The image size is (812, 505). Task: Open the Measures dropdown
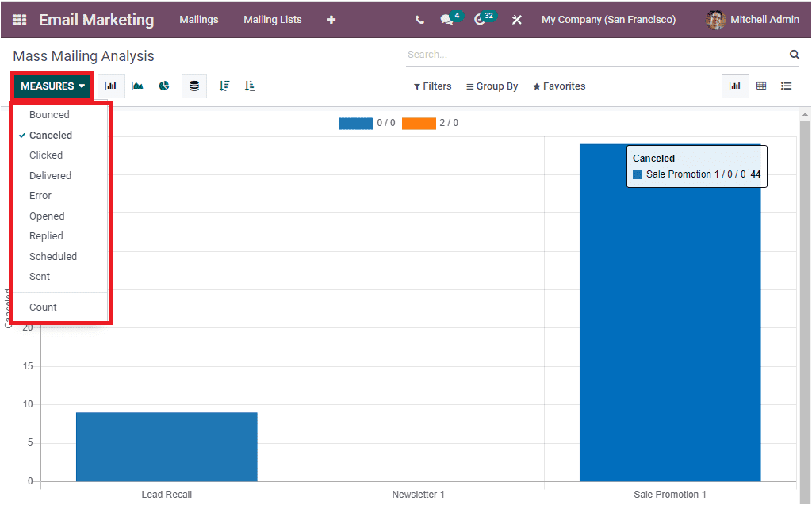click(51, 86)
